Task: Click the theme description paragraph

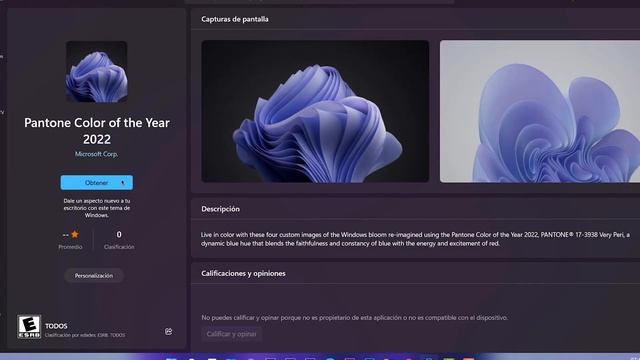Action: [415, 239]
